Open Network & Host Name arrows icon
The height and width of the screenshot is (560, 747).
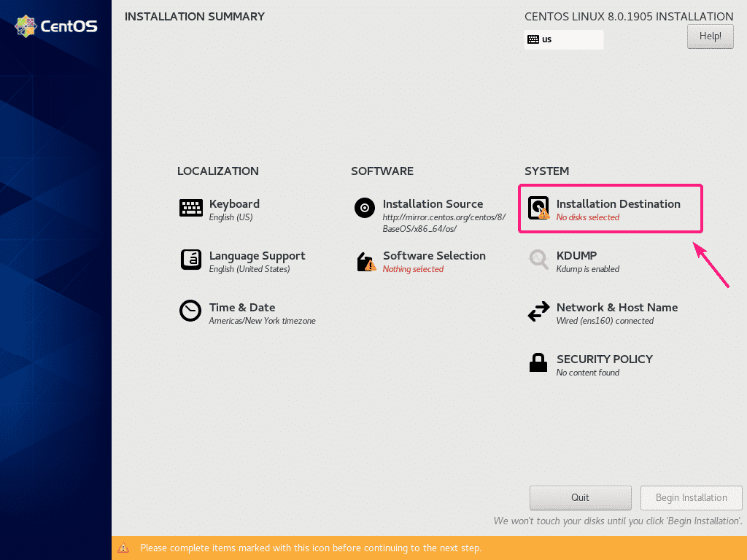point(538,311)
